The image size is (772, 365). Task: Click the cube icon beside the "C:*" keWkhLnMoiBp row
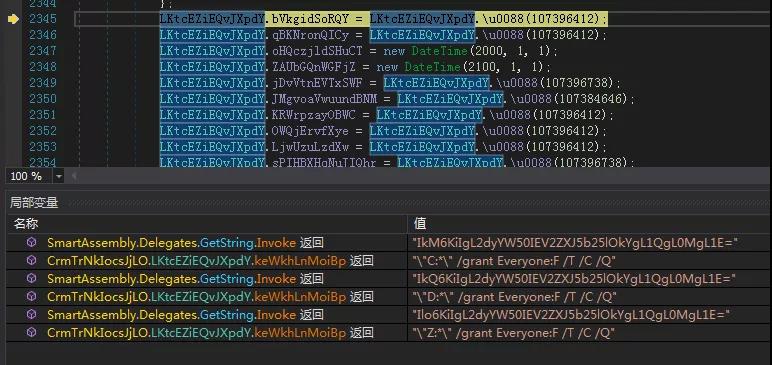tap(32, 261)
